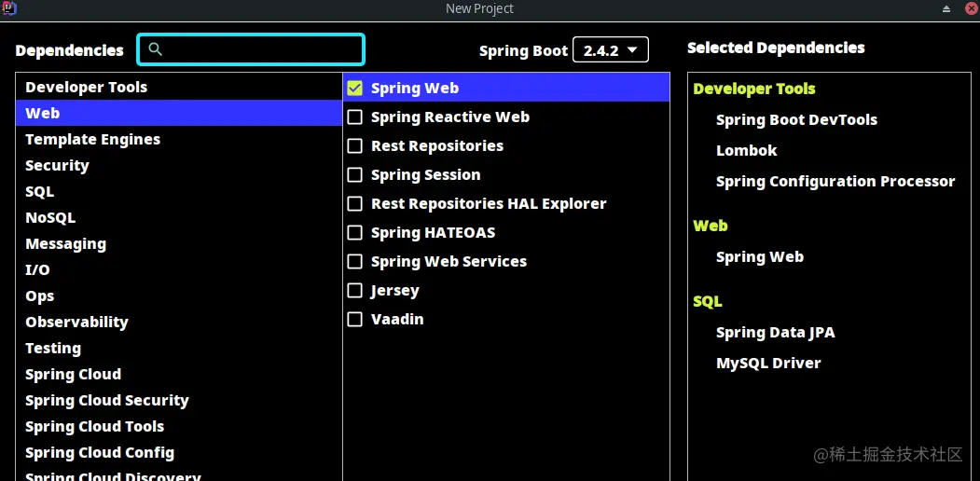Select the Spring Cloud category

(x=179, y=374)
